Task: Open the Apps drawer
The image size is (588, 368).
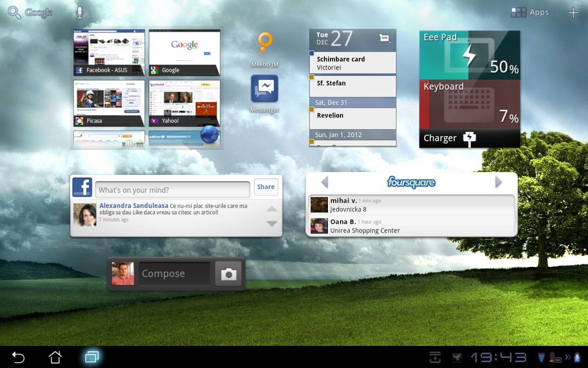Action: (x=530, y=12)
